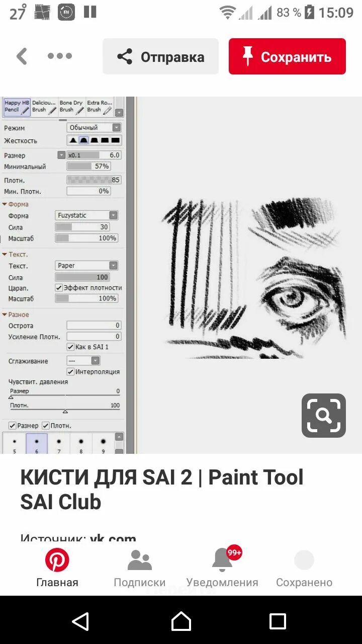Open the Режим blending mode dropdown

[94, 128]
